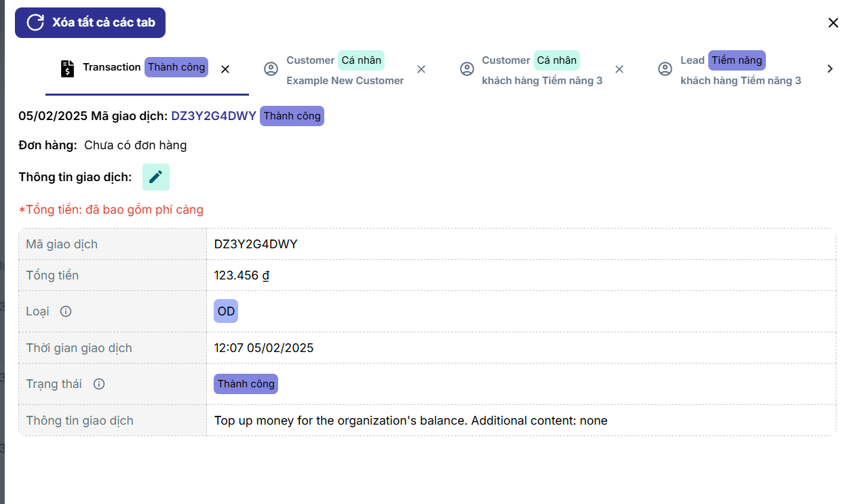This screenshot has width=848, height=504.
Task: Click the transaction document icon in the first tab
Action: pos(67,69)
